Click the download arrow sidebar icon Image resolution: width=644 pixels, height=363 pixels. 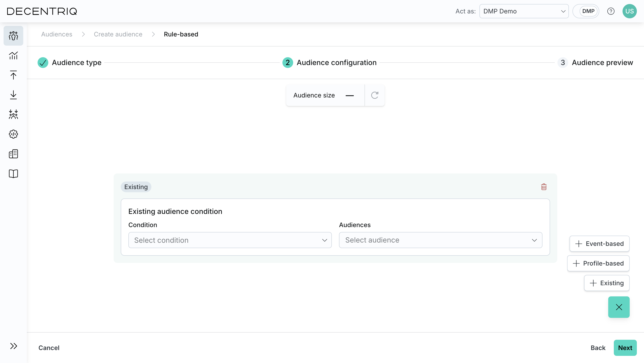(13, 95)
